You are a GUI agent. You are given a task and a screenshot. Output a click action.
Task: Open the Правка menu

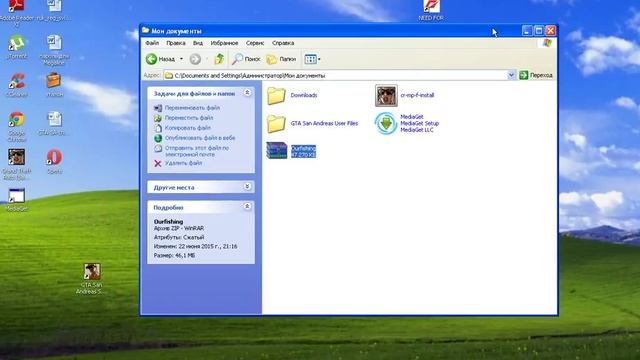tap(176, 43)
